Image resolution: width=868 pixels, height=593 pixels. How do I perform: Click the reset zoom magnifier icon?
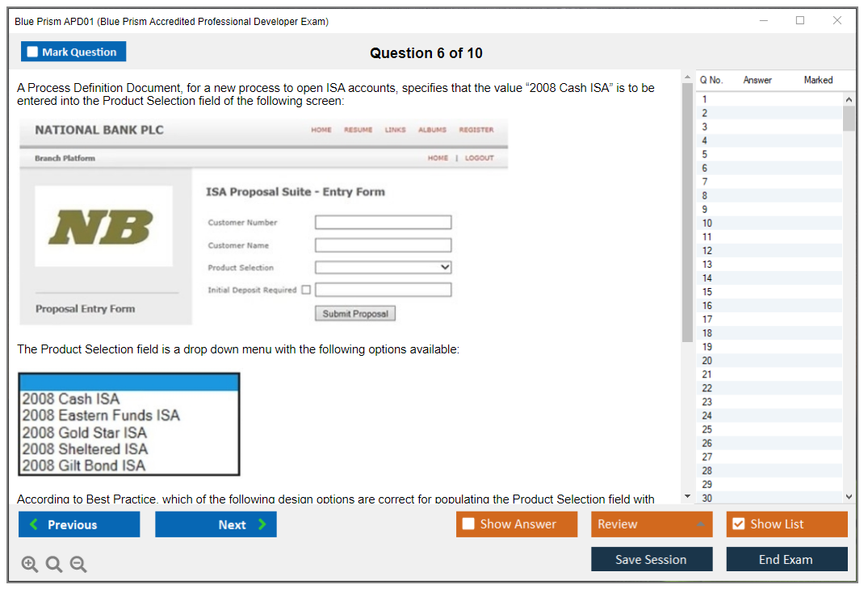tap(54, 565)
